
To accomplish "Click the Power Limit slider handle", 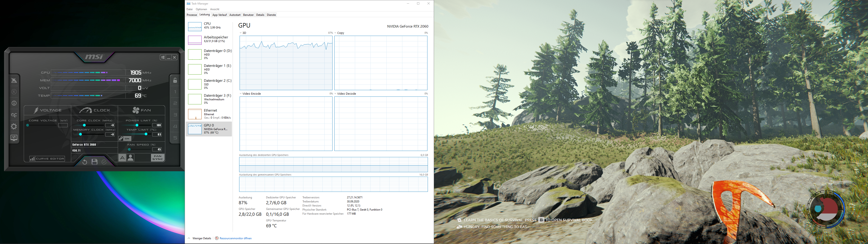I will 137,125.
